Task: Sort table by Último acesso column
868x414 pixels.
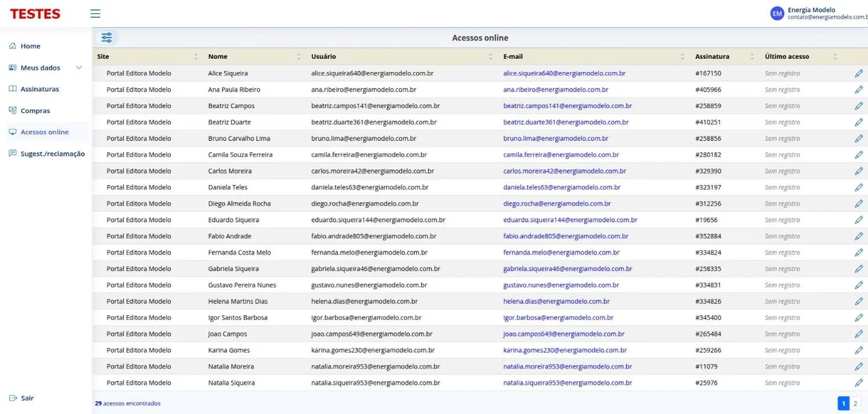Action: 835,56
